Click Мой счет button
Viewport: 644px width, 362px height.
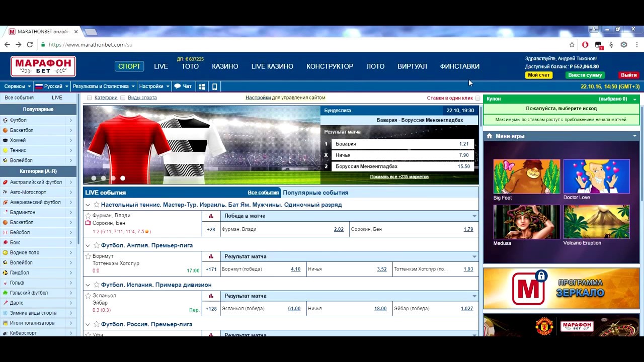[x=539, y=75]
